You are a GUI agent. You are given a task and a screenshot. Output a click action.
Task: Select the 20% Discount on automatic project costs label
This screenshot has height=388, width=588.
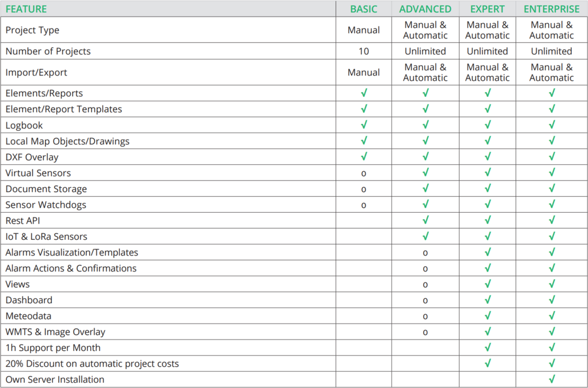(92, 364)
